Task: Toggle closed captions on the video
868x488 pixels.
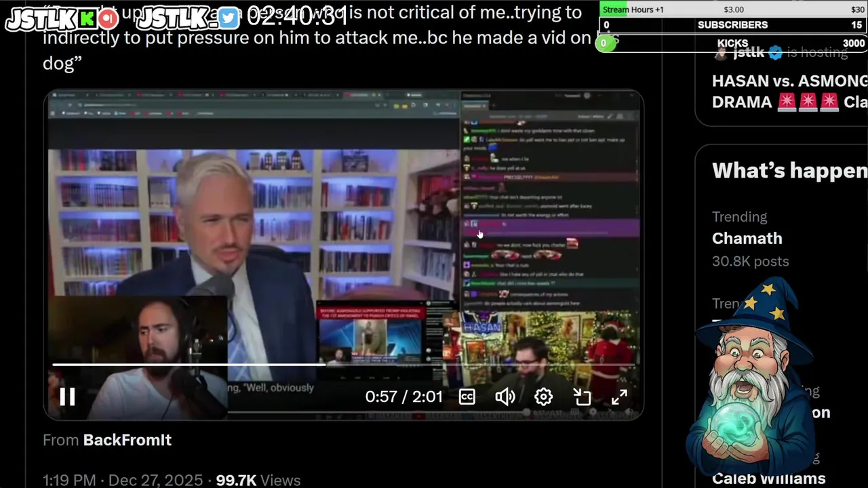Action: pyautogui.click(x=467, y=397)
